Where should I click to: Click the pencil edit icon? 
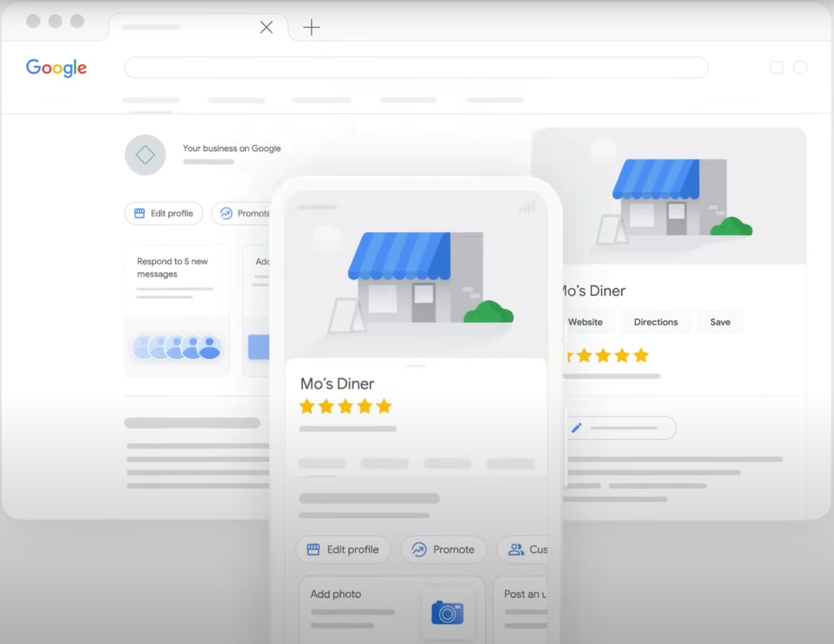click(576, 428)
